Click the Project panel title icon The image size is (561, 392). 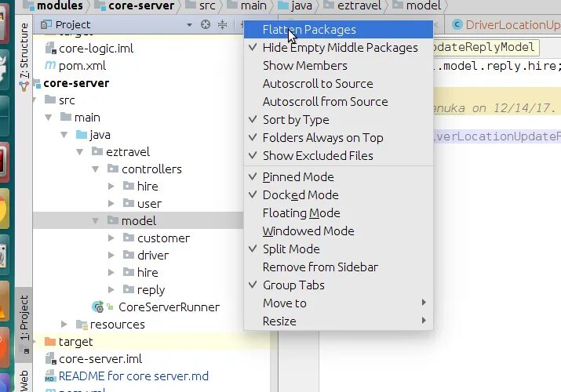46,24
